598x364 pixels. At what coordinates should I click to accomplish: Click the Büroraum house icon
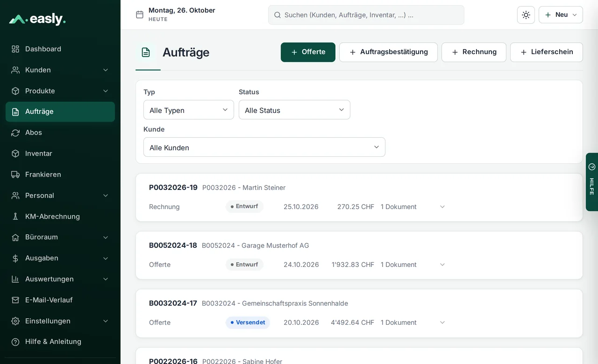click(15, 237)
